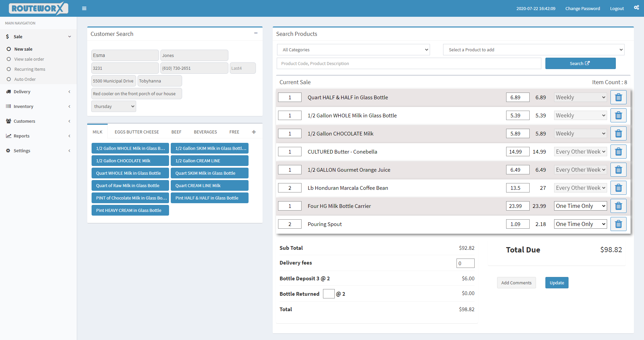Click the Settings gear icon in sidebar
This screenshot has width=644, height=340.
tap(8, 151)
